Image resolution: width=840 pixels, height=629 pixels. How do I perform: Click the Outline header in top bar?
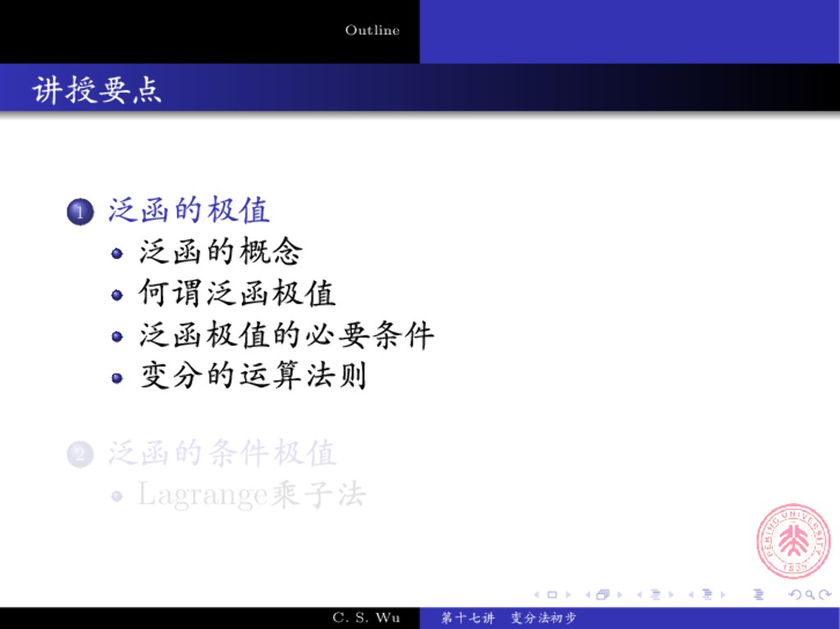(372, 30)
